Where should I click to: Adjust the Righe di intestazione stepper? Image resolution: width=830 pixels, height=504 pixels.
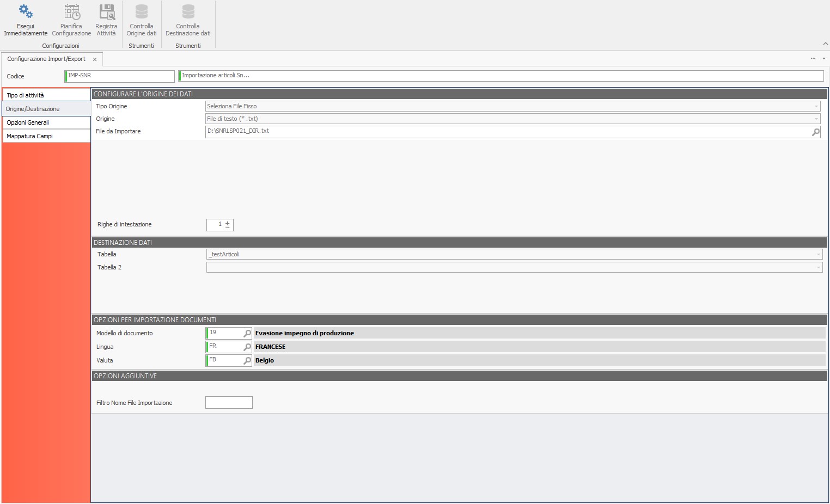pyautogui.click(x=228, y=224)
